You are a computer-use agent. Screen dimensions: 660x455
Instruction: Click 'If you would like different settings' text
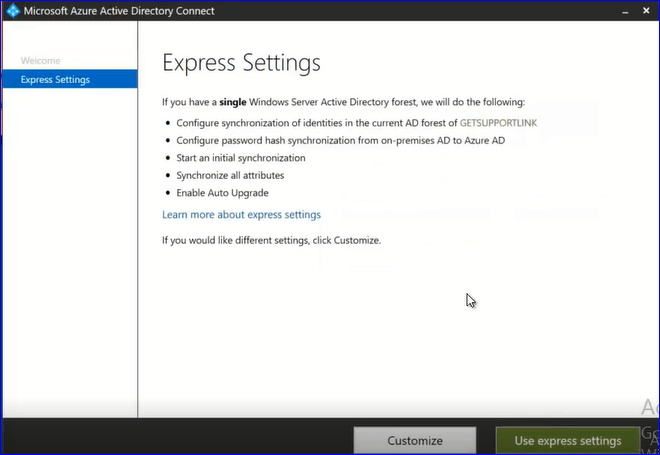pos(271,240)
